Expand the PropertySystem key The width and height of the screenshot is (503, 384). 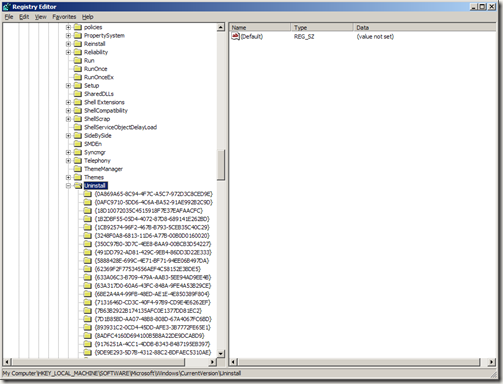click(68, 35)
